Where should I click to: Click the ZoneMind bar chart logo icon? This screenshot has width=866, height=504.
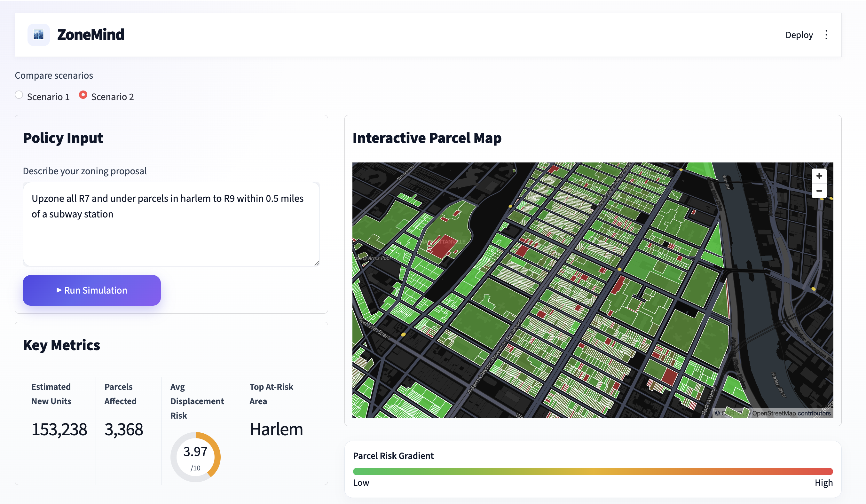38,35
